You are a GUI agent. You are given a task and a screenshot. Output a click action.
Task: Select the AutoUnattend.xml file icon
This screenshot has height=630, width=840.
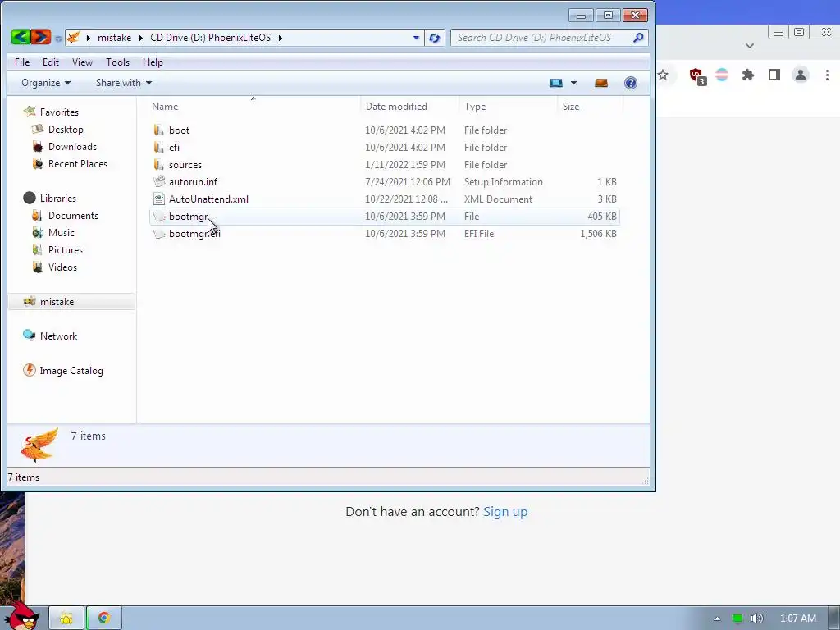158,199
